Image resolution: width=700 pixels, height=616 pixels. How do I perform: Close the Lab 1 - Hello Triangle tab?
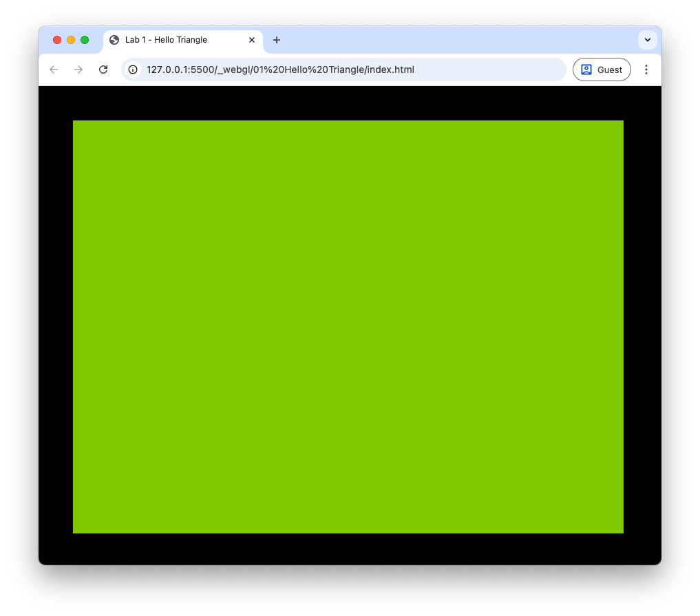tap(252, 40)
